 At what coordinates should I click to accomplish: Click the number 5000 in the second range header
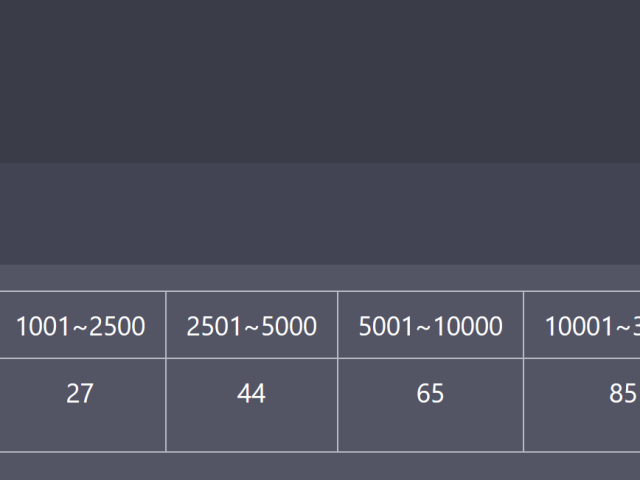289,326
